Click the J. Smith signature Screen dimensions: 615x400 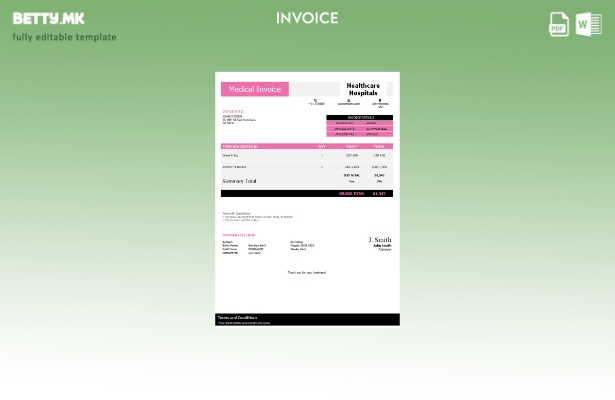[x=380, y=240]
